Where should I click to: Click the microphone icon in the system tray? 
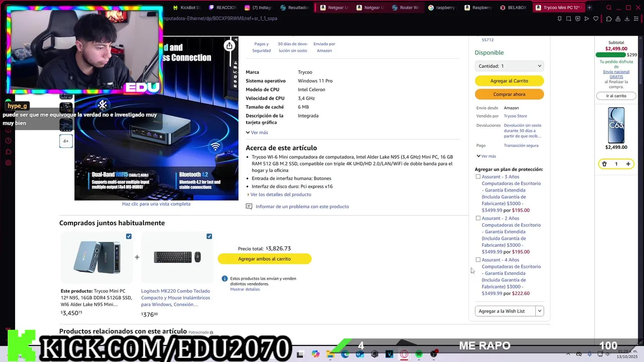click(x=590, y=354)
